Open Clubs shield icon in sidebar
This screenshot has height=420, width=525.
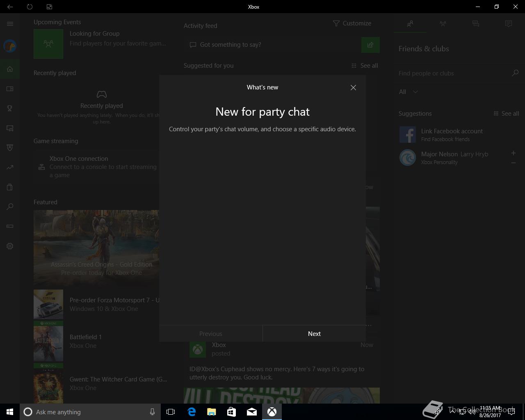coord(10,148)
